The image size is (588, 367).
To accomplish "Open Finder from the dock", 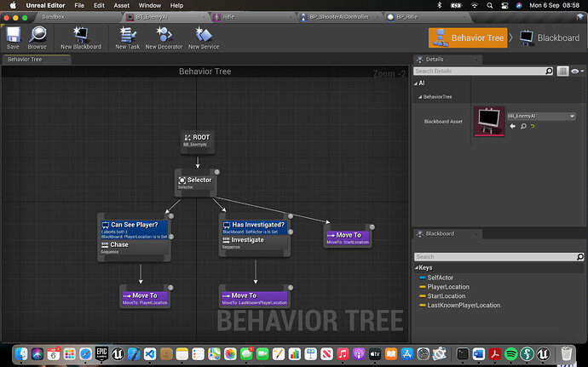I will pyautogui.click(x=21, y=353).
